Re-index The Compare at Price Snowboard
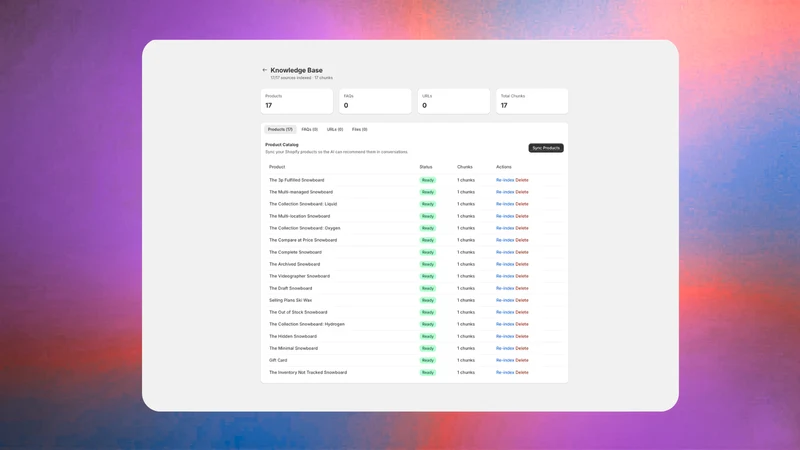 pyautogui.click(x=505, y=240)
